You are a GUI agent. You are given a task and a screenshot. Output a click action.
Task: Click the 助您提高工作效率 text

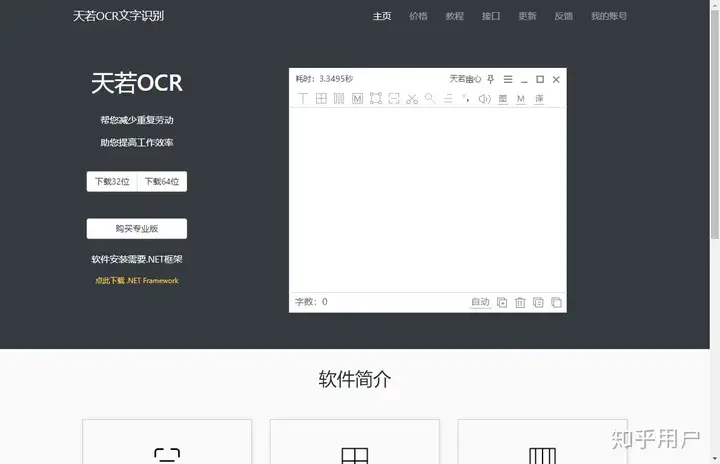137,142
